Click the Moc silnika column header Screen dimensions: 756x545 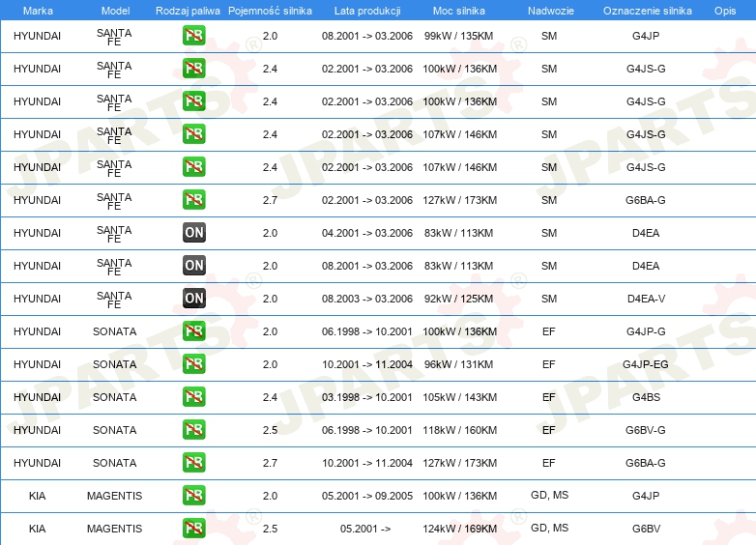459,11
